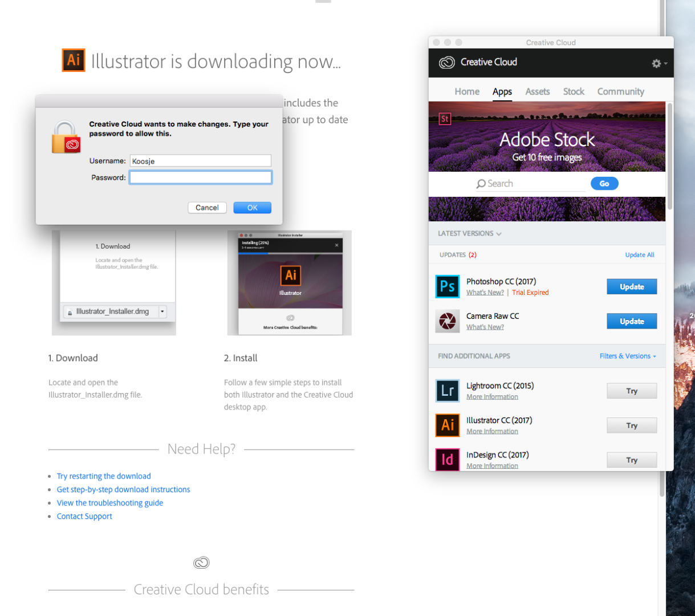Click OK in password dialog
Image resolution: width=695 pixels, height=616 pixels.
coord(252,208)
